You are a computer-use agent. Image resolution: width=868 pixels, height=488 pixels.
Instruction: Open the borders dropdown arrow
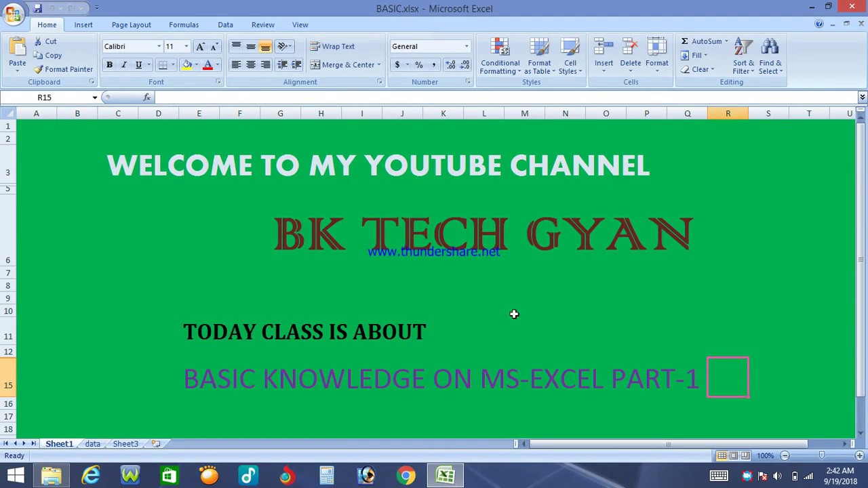[x=172, y=64]
